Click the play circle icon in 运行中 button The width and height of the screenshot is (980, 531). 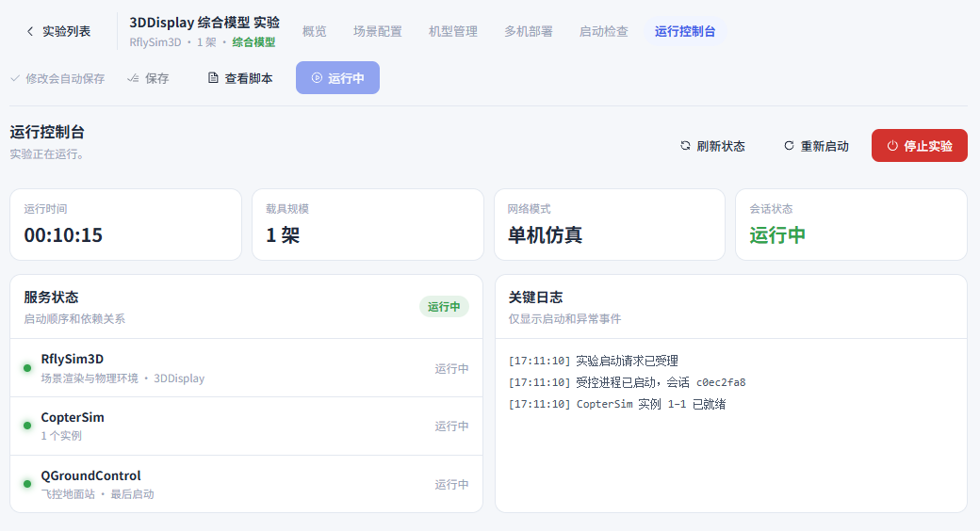317,78
